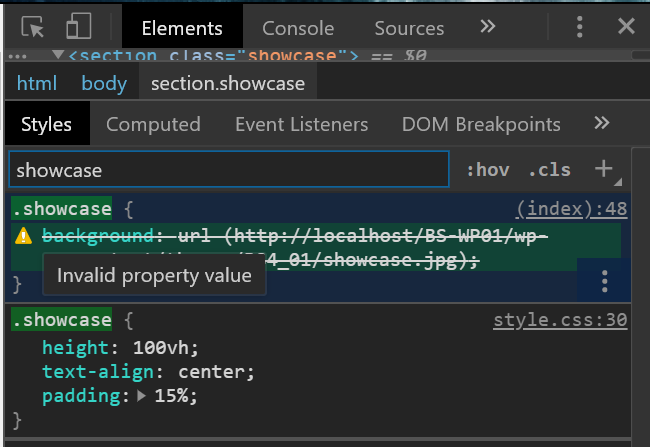
Task: Show more DevTools main tabs chevron
Action: (487, 27)
